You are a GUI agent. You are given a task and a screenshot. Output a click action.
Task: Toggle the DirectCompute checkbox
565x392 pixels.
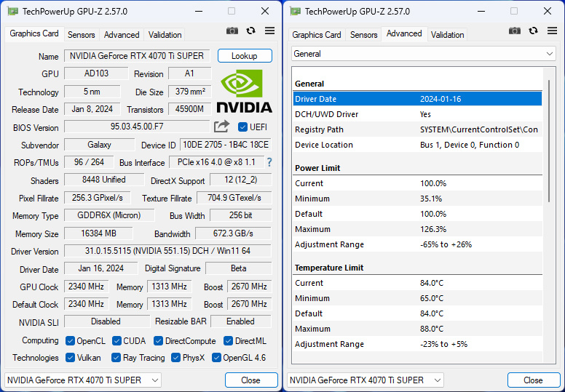tap(158, 341)
